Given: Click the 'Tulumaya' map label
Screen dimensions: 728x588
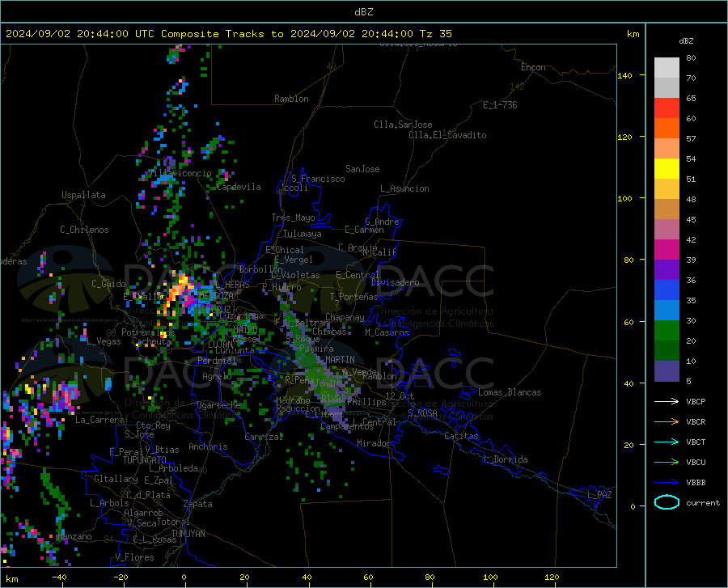Looking at the screenshot, I should 303,234.
